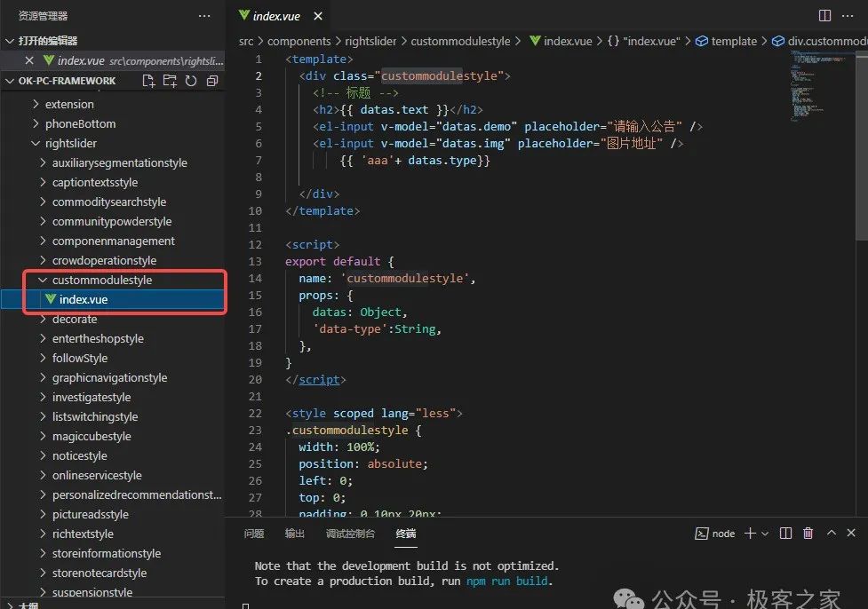Click the New File icon in OK-PC-FRAMEWORK header
Screen dimensions: 868x609
click(148, 82)
